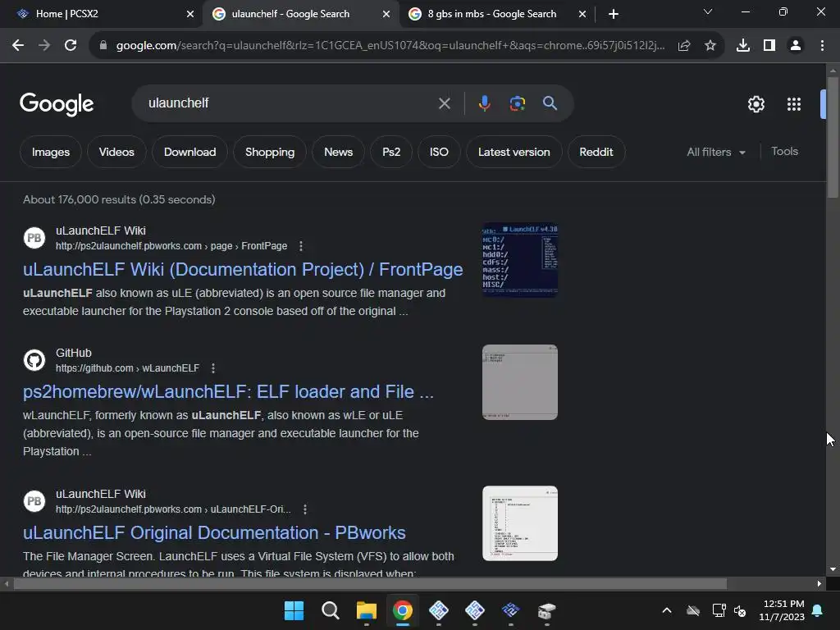Close the Home | PCSX2 tab

point(190,14)
